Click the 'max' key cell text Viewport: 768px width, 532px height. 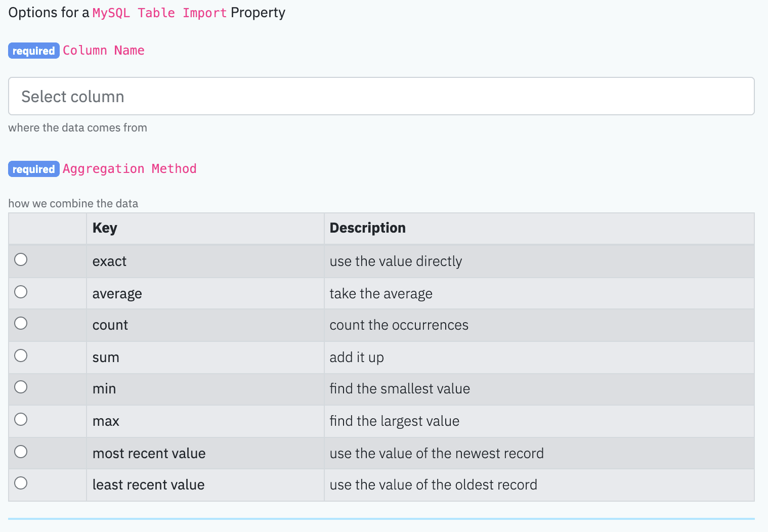click(x=106, y=421)
